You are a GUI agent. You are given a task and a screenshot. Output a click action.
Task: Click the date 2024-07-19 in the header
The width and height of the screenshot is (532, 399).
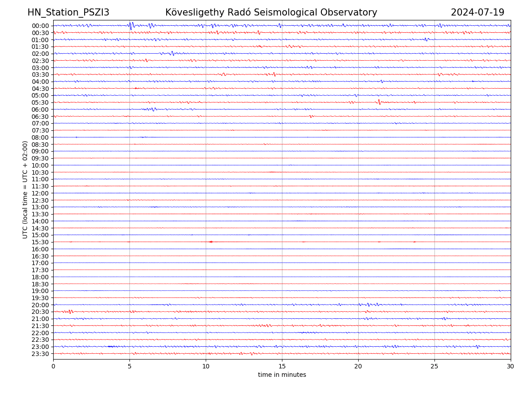[477, 13]
